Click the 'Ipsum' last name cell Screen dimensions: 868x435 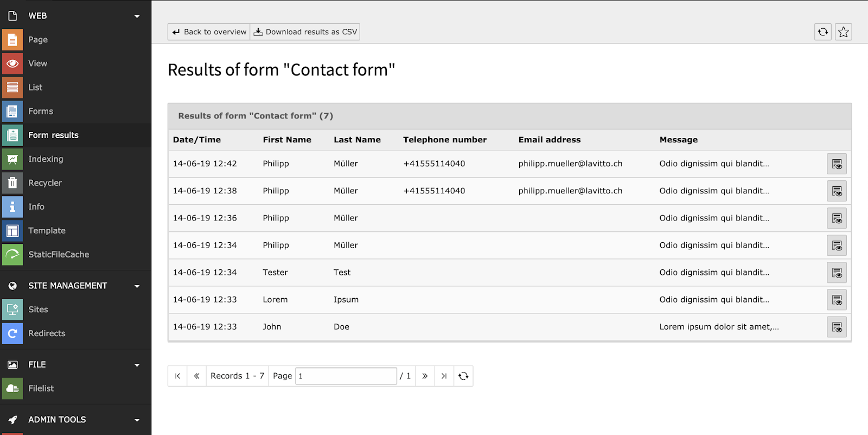(x=346, y=299)
